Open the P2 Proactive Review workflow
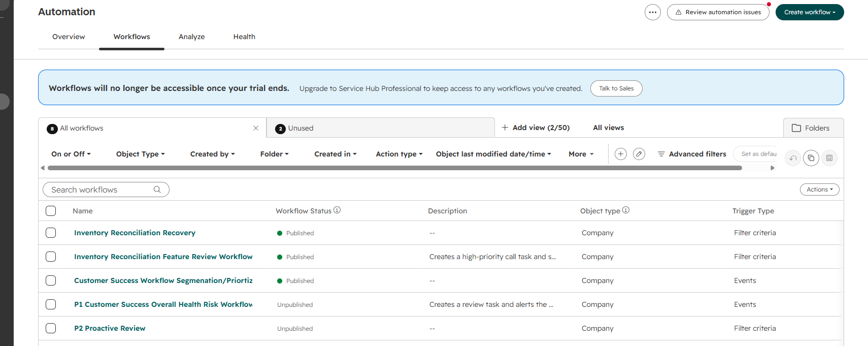The image size is (868, 346). pyautogui.click(x=110, y=328)
